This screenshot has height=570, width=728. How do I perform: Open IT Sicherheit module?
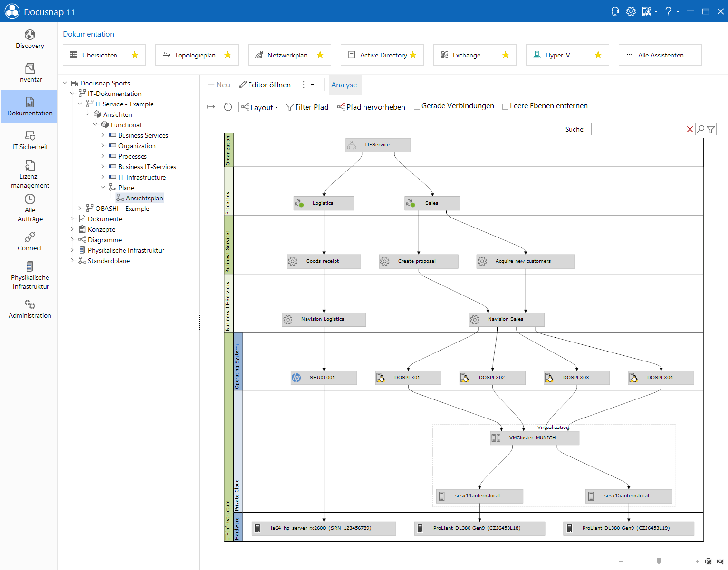(x=29, y=141)
